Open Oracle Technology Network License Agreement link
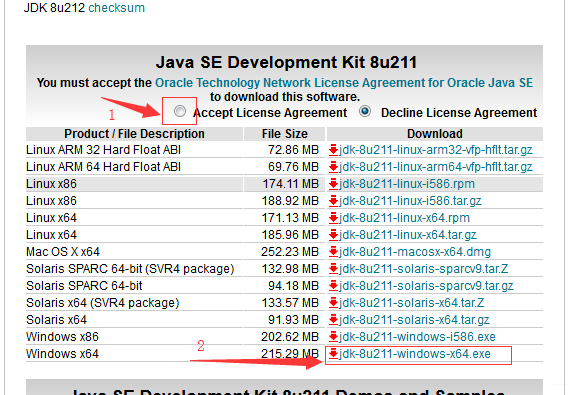 (344, 83)
